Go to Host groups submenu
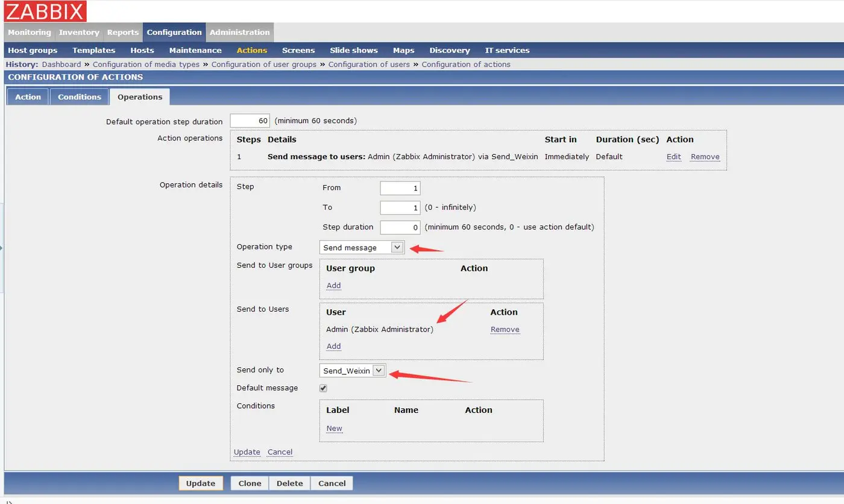This screenshot has width=844, height=504. tap(33, 50)
